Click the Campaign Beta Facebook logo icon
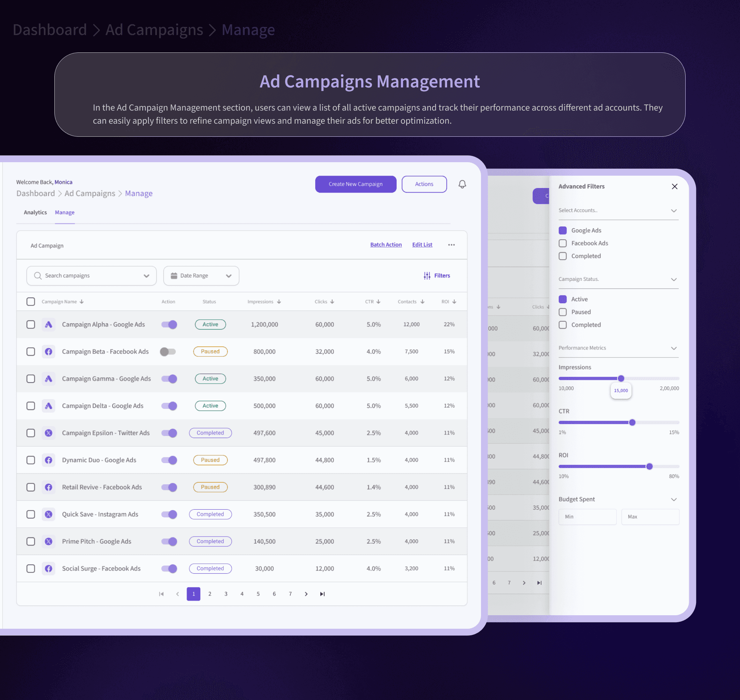Image resolution: width=740 pixels, height=700 pixels. click(x=49, y=351)
